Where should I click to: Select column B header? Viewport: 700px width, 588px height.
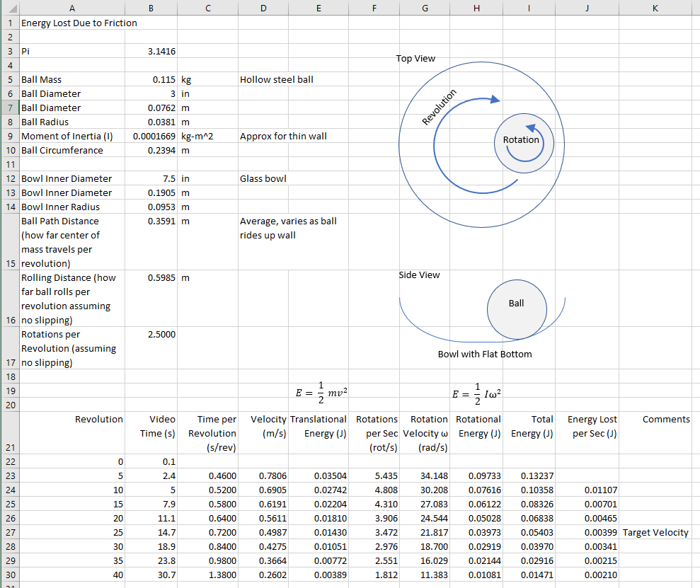[151, 8]
